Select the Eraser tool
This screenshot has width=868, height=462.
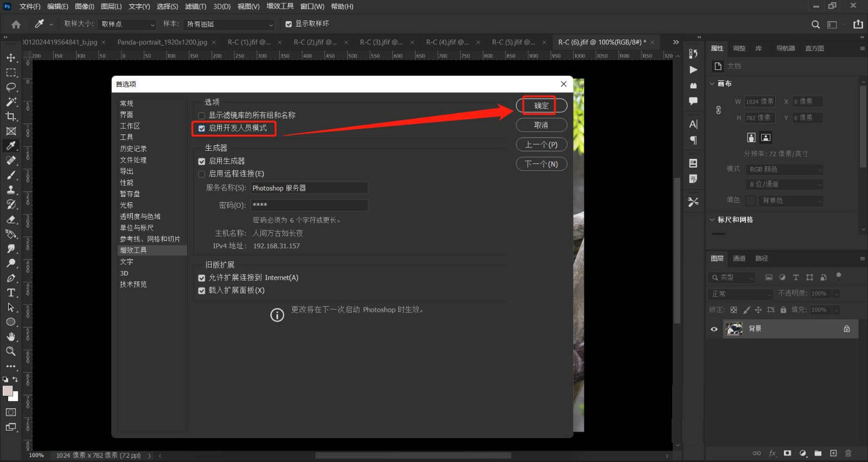(11, 219)
